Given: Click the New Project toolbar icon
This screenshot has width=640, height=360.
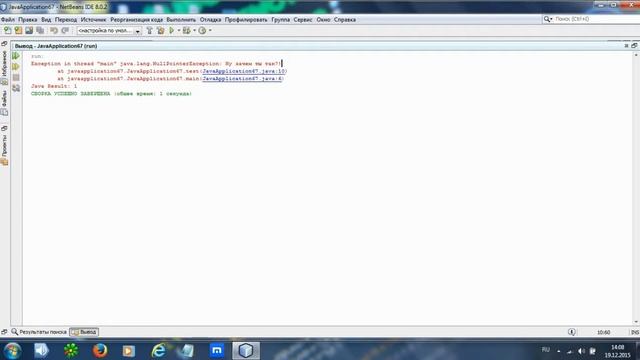Looking at the screenshot, I should coord(18,31).
